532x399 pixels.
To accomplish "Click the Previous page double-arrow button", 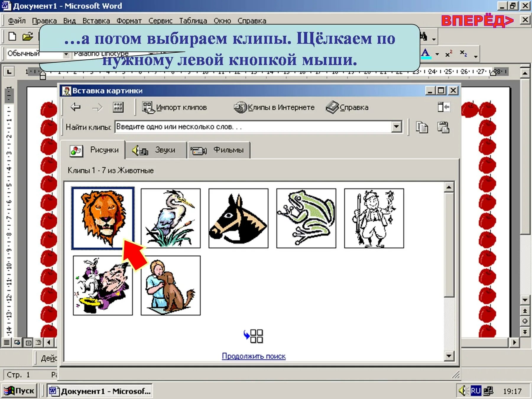I will (x=525, y=311).
